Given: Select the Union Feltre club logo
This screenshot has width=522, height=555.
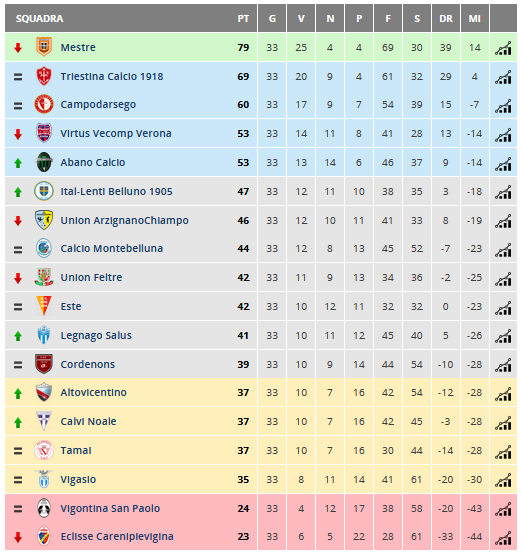Looking at the screenshot, I should (44, 277).
